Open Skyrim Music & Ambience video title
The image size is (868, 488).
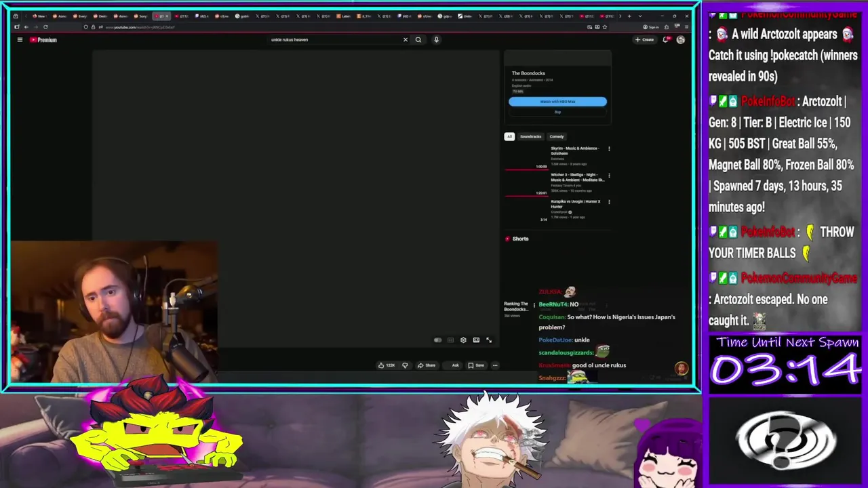(574, 150)
